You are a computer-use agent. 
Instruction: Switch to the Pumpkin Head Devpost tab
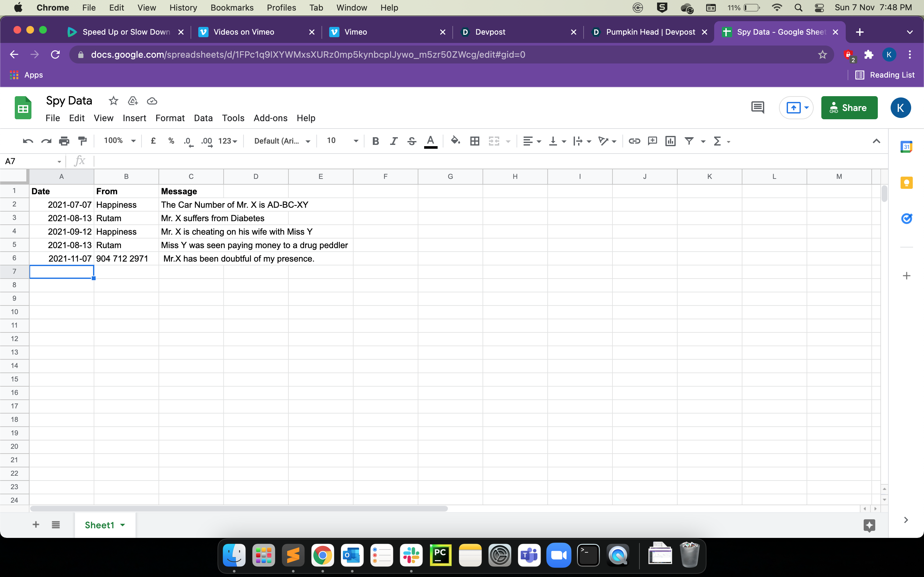point(649,32)
